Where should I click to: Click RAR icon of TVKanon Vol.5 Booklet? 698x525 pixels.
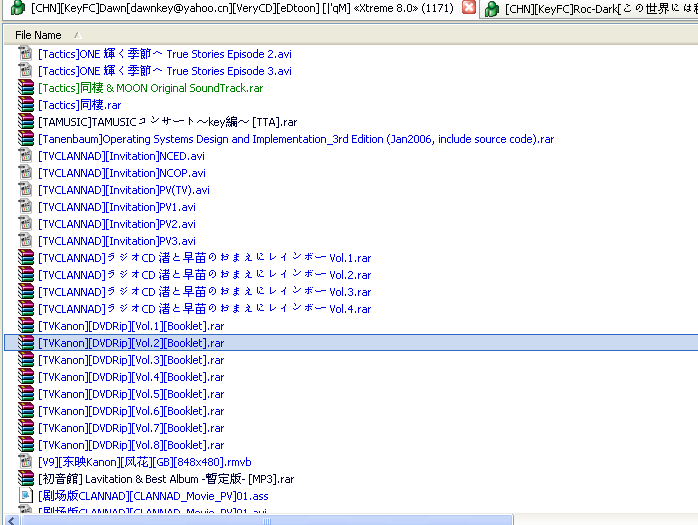pyautogui.click(x=26, y=394)
